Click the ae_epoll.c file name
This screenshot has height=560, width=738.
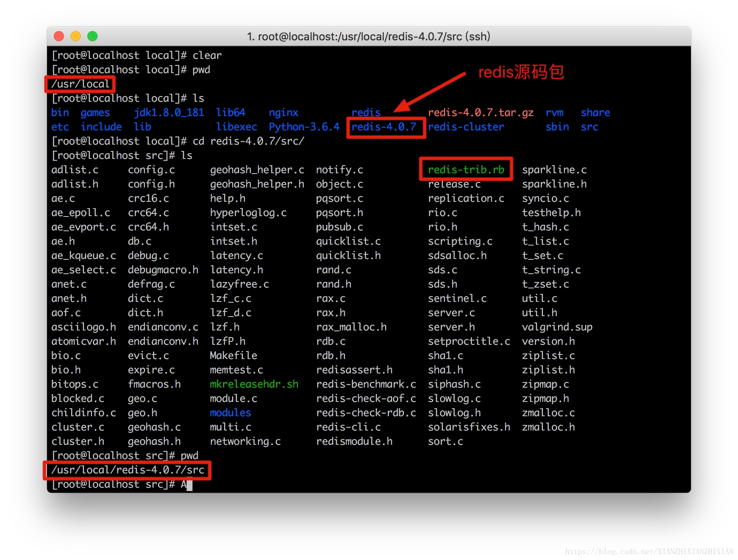pyautogui.click(x=81, y=213)
